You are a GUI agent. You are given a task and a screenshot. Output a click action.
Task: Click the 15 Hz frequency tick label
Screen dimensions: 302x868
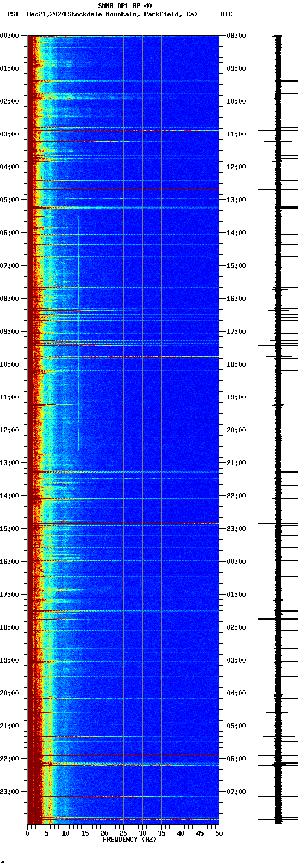[85, 833]
